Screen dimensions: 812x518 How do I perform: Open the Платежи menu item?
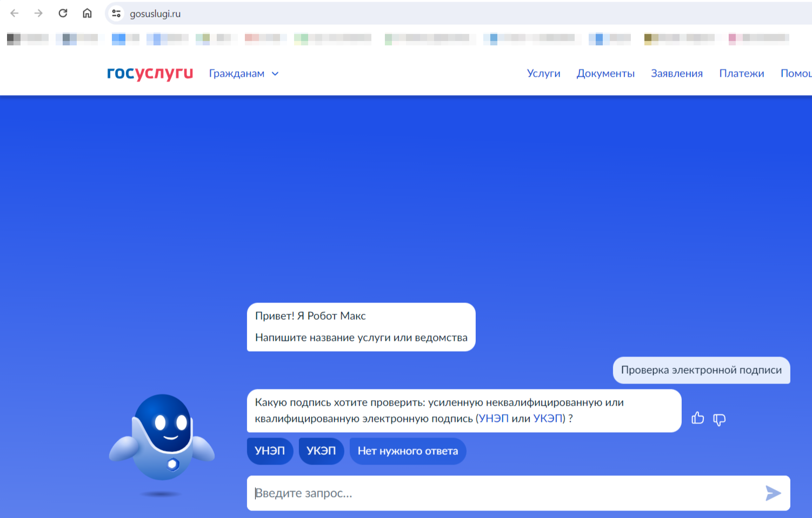(x=742, y=73)
